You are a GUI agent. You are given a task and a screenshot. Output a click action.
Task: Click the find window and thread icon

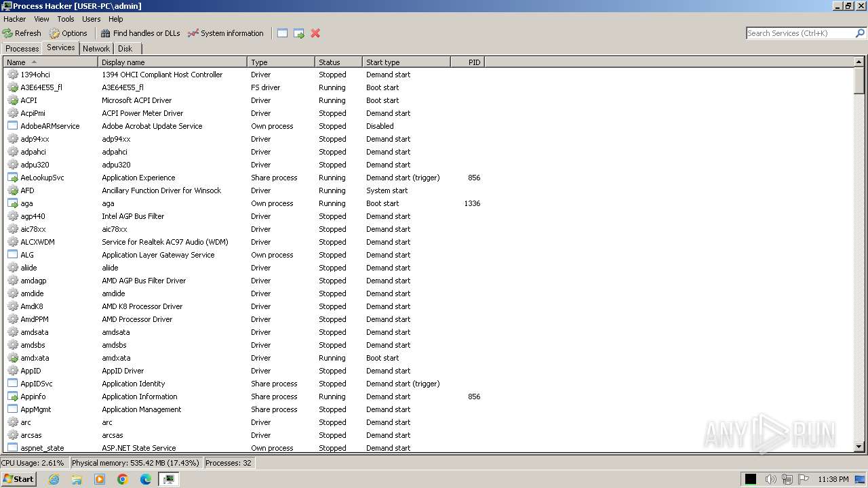299,33
